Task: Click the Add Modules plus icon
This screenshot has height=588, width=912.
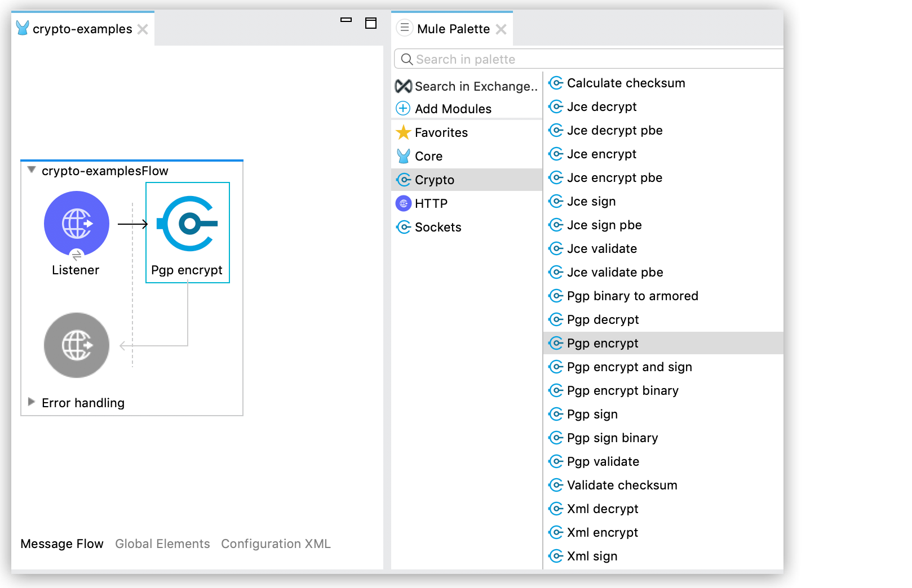Action: [x=402, y=108]
